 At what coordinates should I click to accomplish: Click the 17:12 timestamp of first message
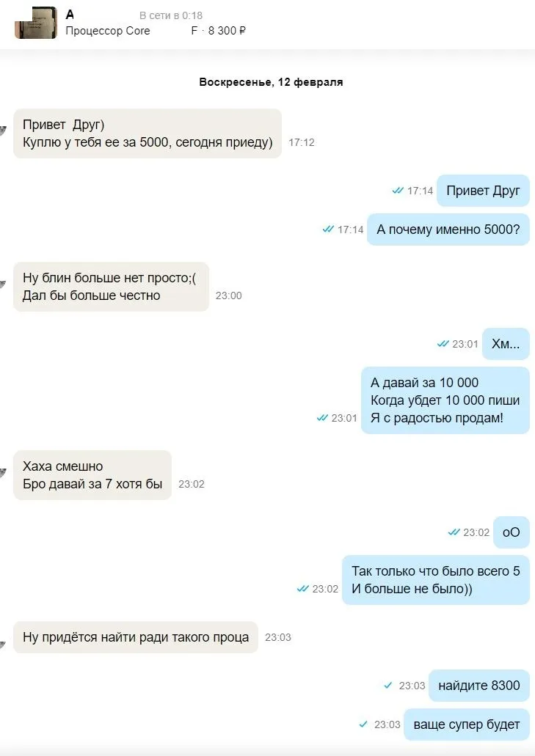pos(302,142)
